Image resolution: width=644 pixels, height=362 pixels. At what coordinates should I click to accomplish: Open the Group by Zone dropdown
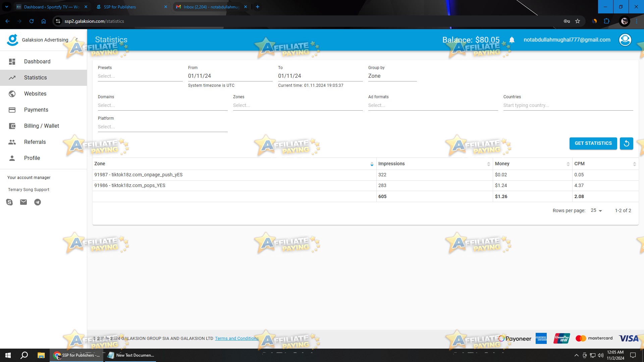pos(392,76)
